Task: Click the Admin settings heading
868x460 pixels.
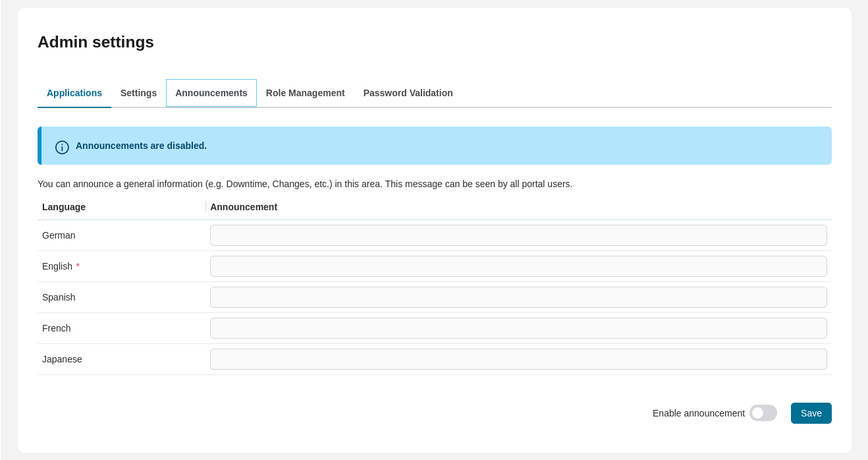Action: pos(95,42)
